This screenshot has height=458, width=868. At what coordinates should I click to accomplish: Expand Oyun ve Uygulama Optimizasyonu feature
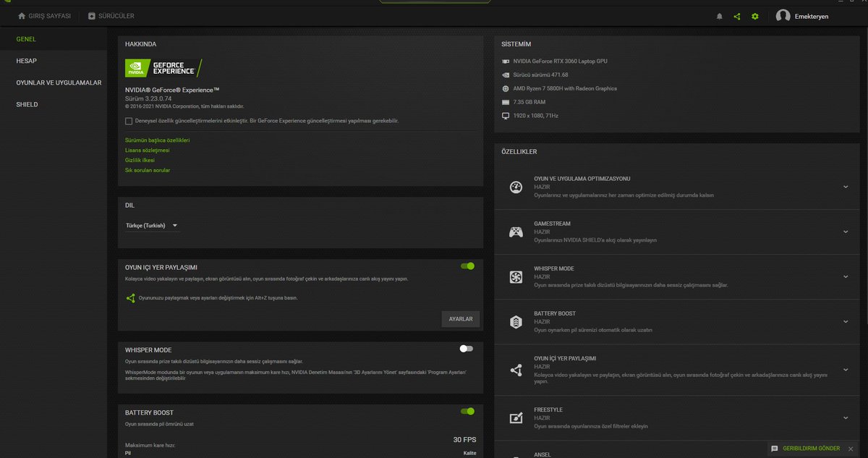click(x=846, y=187)
